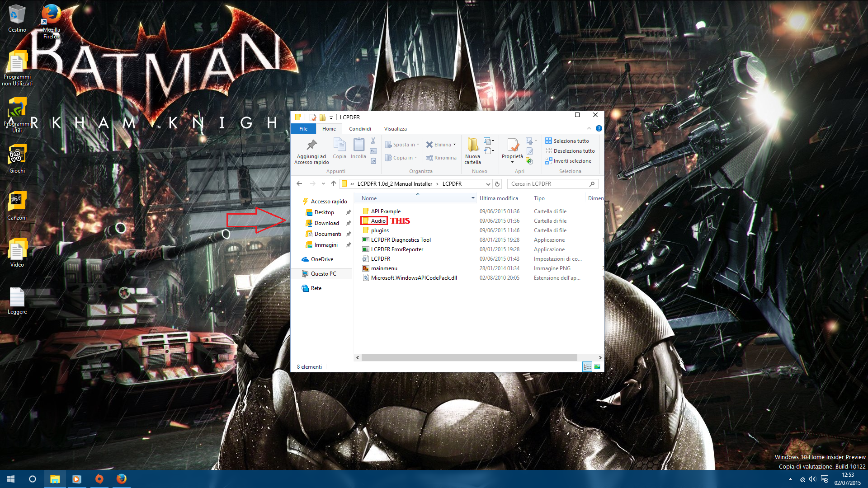
Task: Click the Cerca in LCPDFR search box
Action: click(x=548, y=184)
